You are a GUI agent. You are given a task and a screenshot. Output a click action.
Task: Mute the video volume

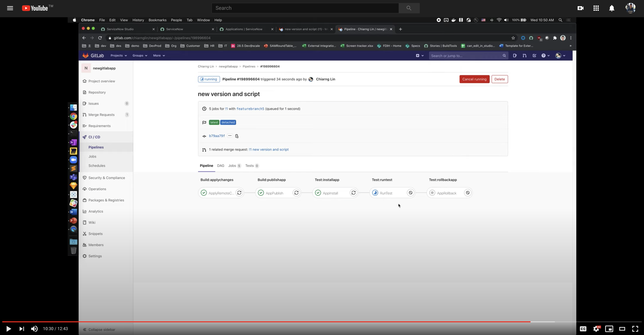pos(34,329)
